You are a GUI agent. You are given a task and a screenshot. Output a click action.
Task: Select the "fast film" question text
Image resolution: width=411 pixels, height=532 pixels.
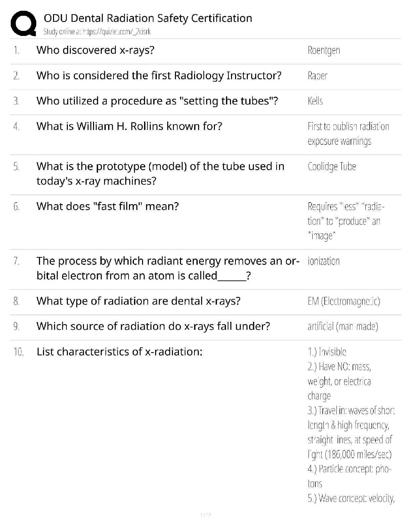(107, 206)
